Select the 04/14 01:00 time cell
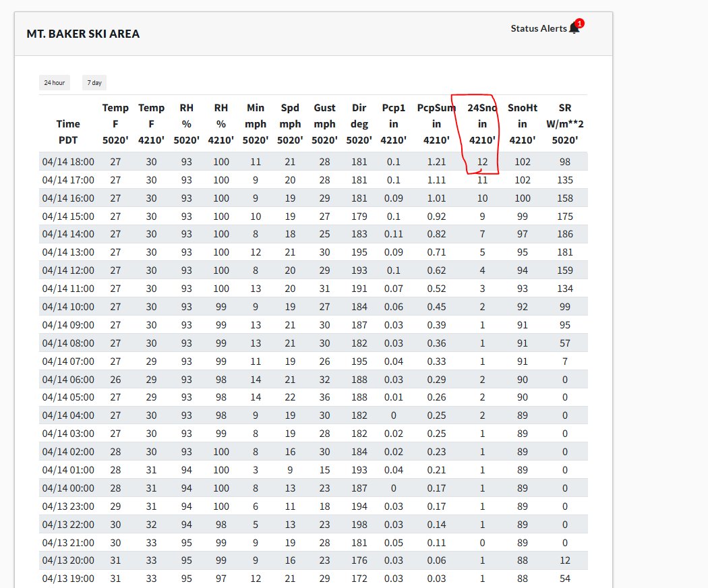This screenshot has width=708, height=588. 68,470
